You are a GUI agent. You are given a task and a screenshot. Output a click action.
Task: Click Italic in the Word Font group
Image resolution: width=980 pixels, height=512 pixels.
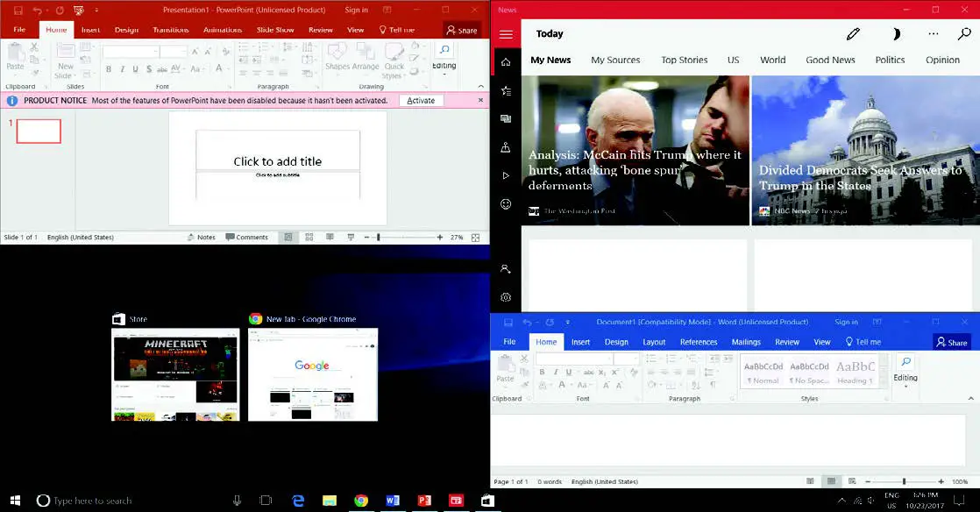(x=555, y=372)
